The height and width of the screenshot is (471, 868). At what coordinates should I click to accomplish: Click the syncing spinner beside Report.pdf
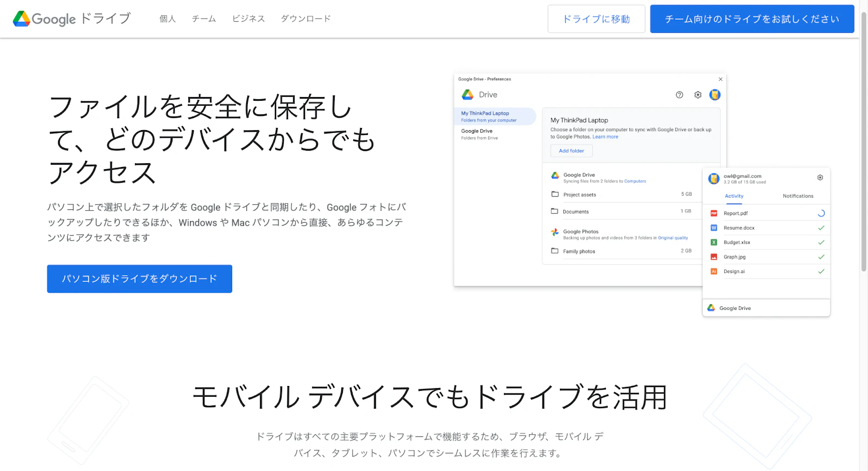coord(821,213)
